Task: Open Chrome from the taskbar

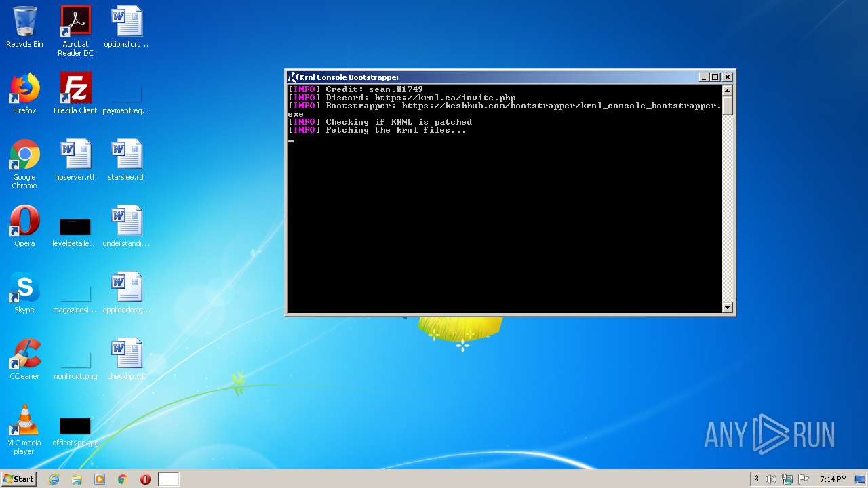Action: tap(123, 479)
